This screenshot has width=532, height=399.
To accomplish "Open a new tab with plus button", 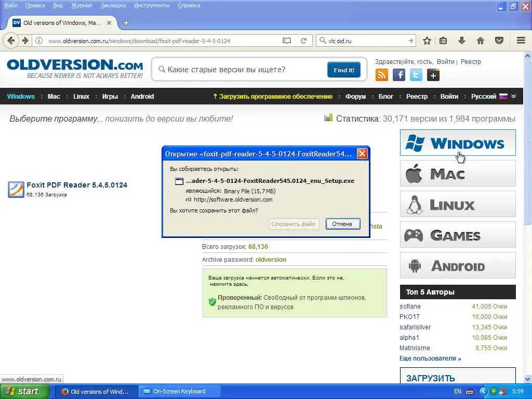I will (x=126, y=23).
